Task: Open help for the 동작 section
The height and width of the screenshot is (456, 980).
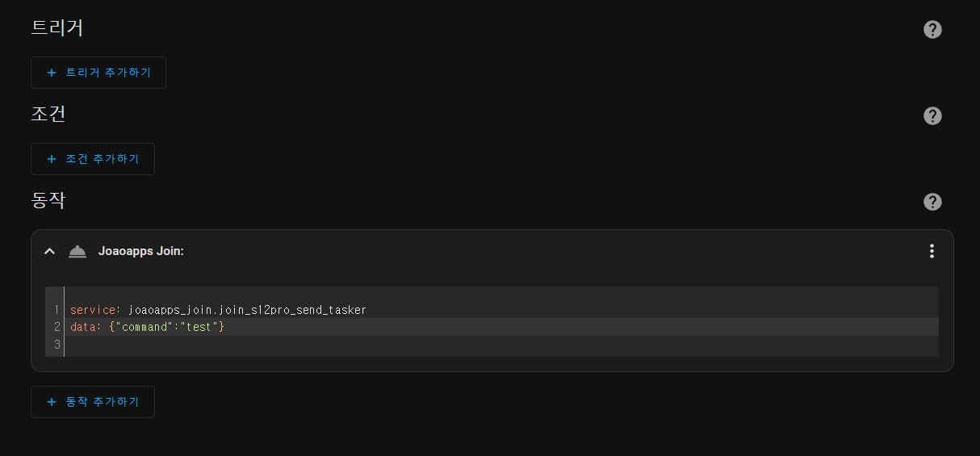Action: (932, 202)
